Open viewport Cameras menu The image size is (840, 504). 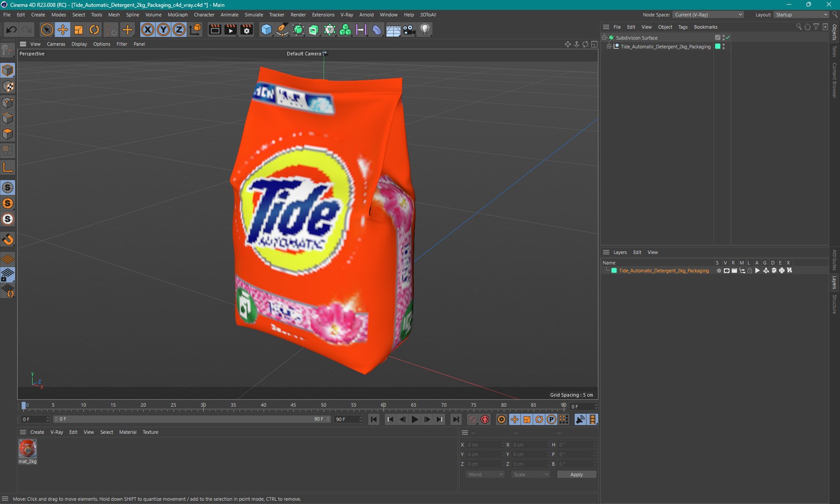coord(56,44)
